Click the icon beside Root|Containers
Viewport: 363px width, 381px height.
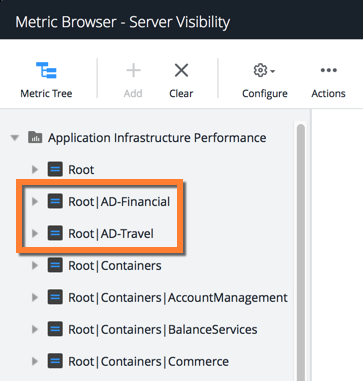tap(55, 265)
